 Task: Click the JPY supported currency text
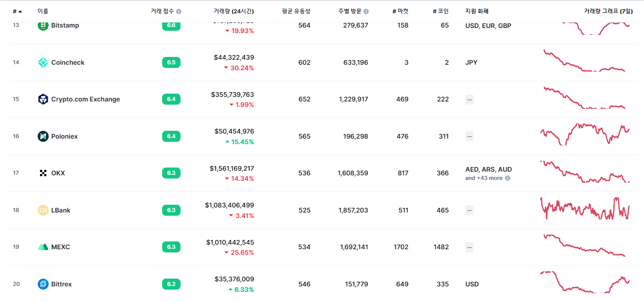(471, 62)
